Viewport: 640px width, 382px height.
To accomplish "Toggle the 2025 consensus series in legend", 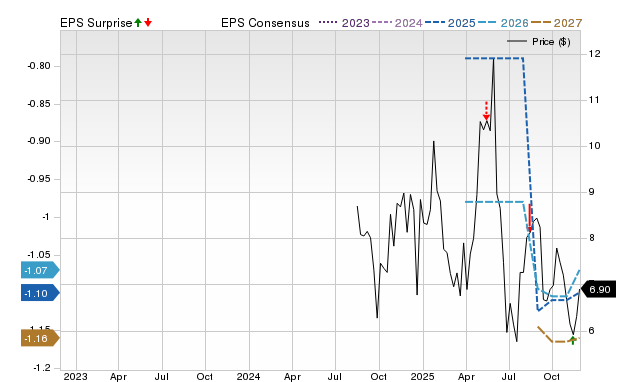I will (450, 23).
